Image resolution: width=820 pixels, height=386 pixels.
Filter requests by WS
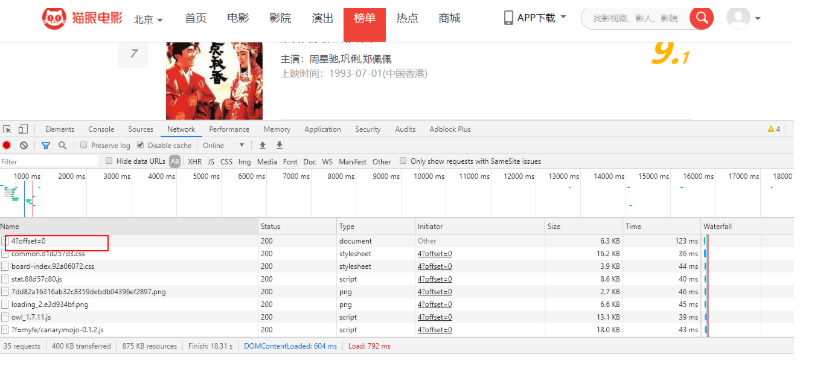(x=327, y=162)
